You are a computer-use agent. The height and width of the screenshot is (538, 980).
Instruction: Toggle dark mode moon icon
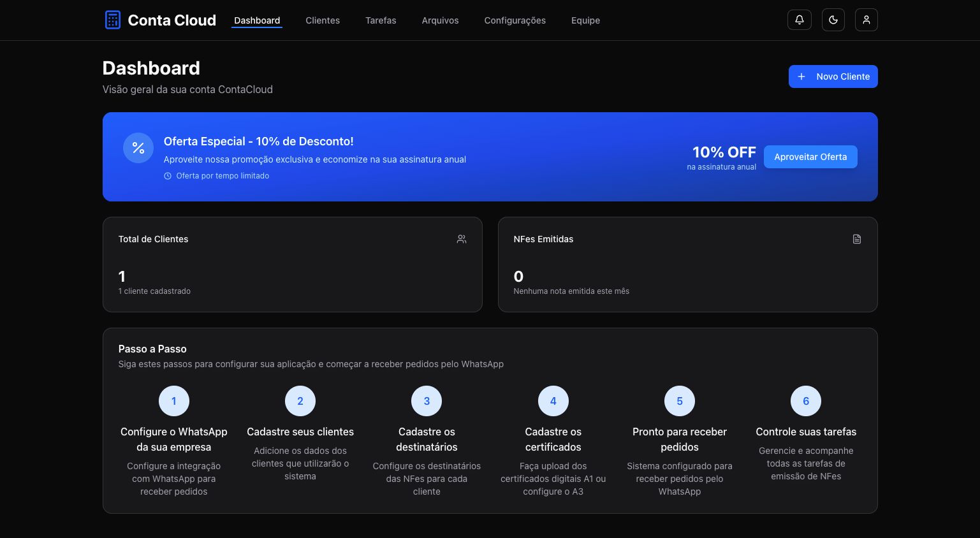833,20
